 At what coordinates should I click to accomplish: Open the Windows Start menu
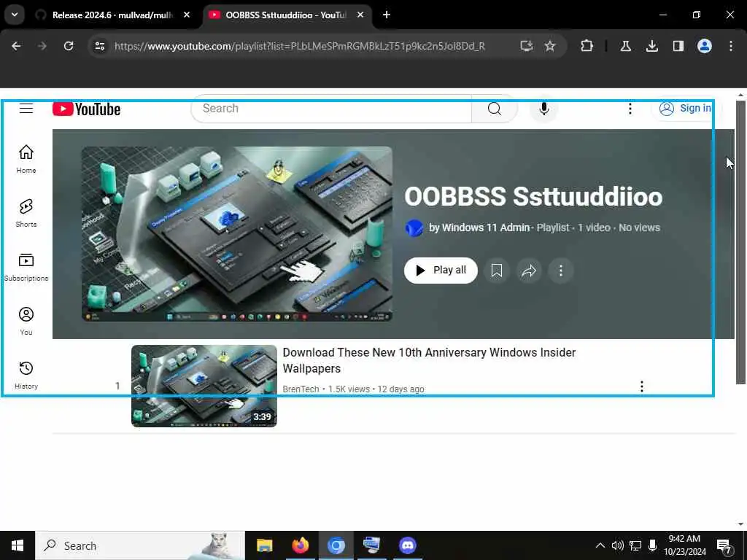click(18, 545)
